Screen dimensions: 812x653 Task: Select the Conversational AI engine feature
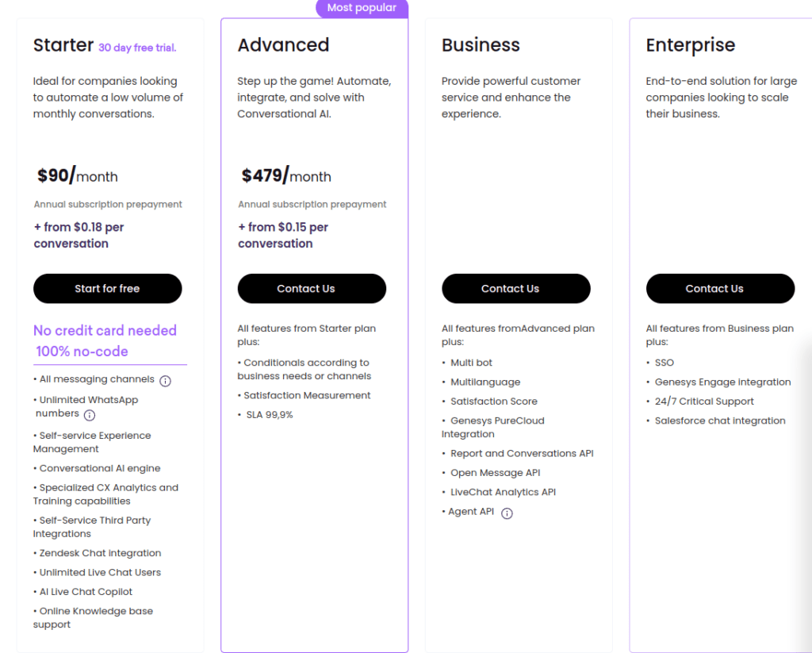coord(97,468)
